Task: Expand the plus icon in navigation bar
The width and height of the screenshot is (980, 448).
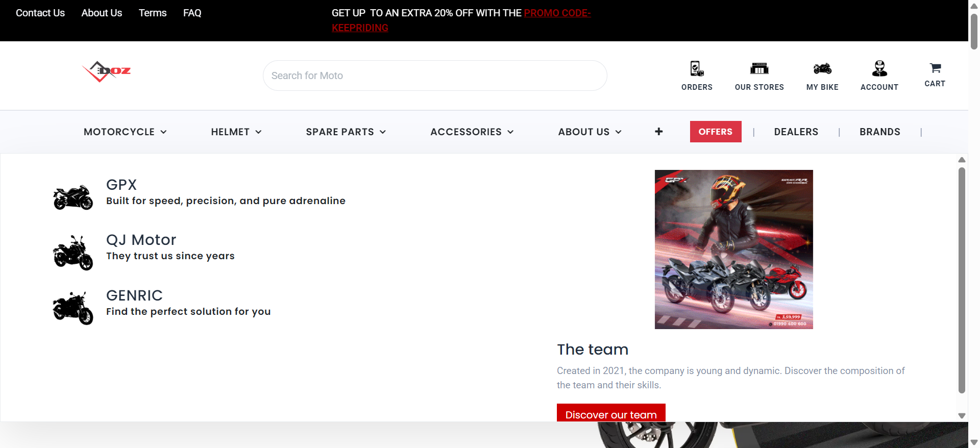Action: pos(658,132)
